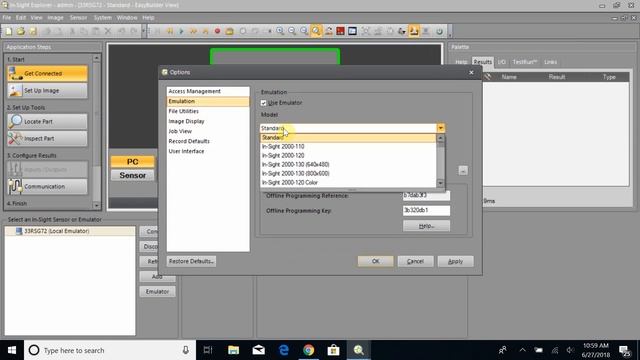This screenshot has height=360, width=640.
Task: Click the taskbar clock showing 10:59 AM
Action: [595, 350]
